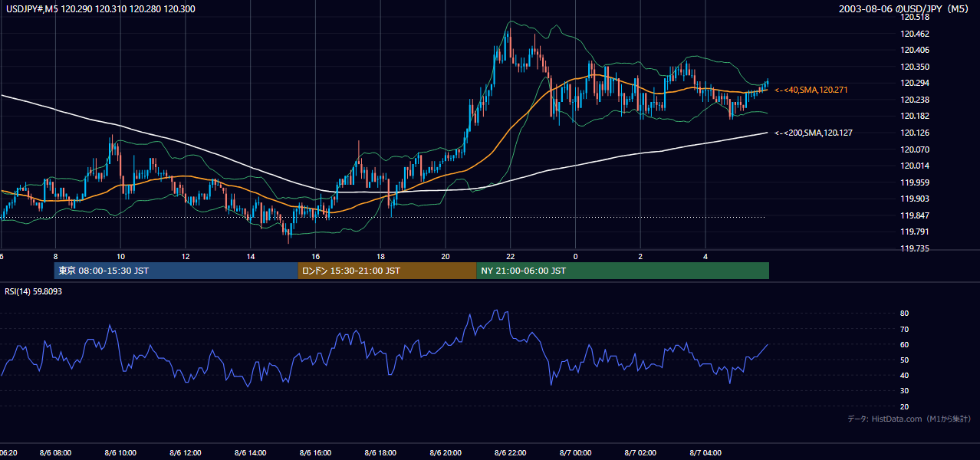Click RSI axis level 60
Viewport: 980px width, 460px height.
pyautogui.click(x=905, y=344)
